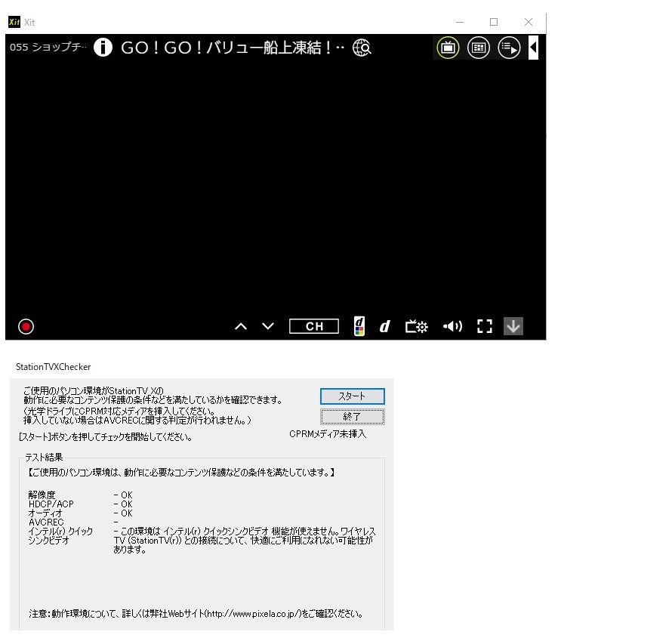Collapse the top-right panel arrow
The image size is (672, 638).
533,47
